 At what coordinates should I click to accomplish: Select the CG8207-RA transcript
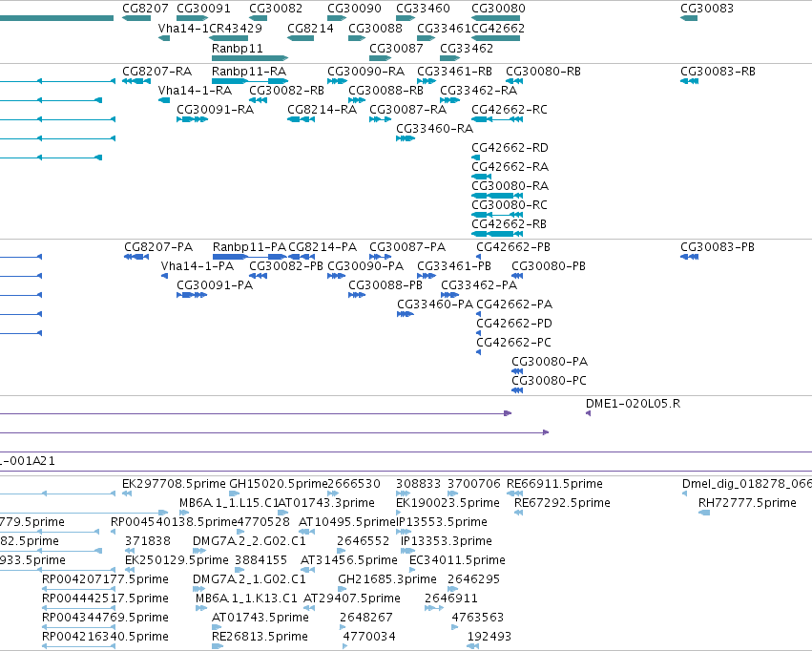pos(136,81)
